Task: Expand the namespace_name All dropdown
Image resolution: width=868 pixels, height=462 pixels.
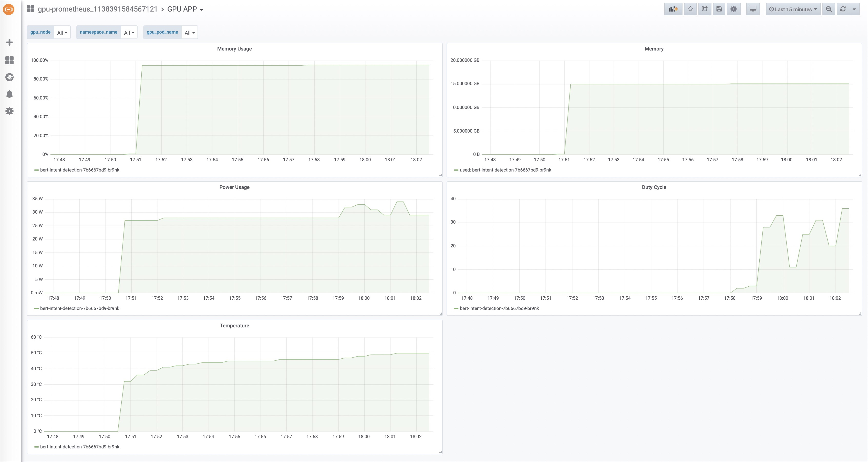Action: pos(129,32)
